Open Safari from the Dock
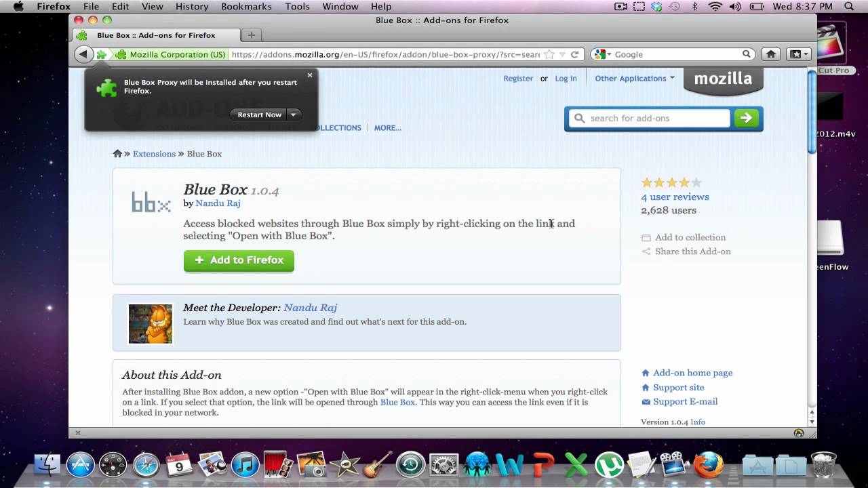Image resolution: width=868 pixels, height=488 pixels. (x=146, y=465)
